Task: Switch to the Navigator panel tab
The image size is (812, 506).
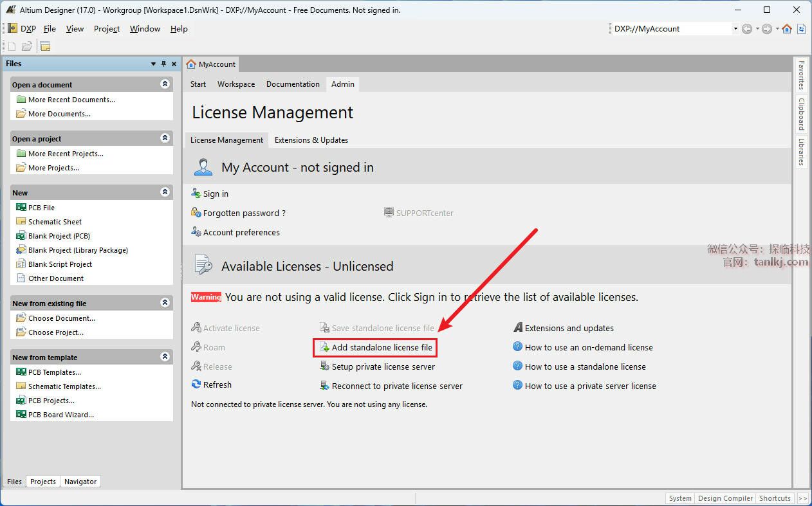Action: tap(80, 482)
